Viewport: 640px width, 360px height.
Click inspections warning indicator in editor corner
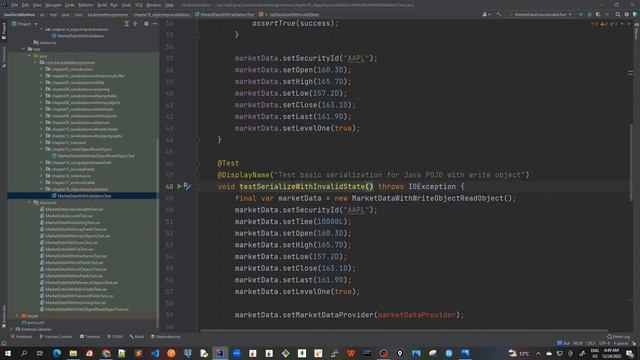tap(604, 24)
